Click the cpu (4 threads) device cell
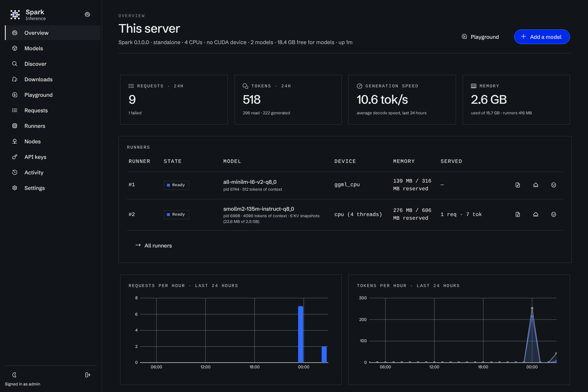Image resolution: width=588 pixels, height=392 pixels. pyautogui.click(x=358, y=214)
